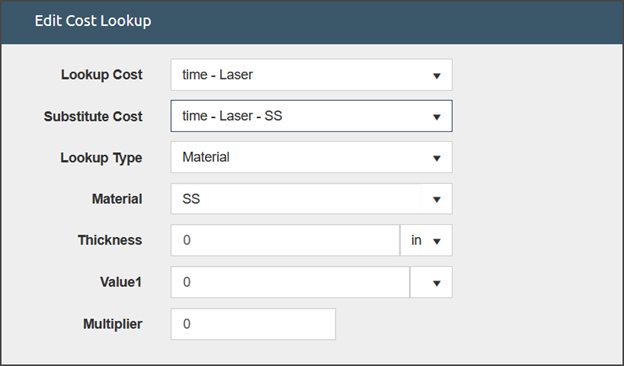Click the 'Edit Cost Lookup' dialog title
Viewport: 624px width, 366px height.
(x=93, y=21)
